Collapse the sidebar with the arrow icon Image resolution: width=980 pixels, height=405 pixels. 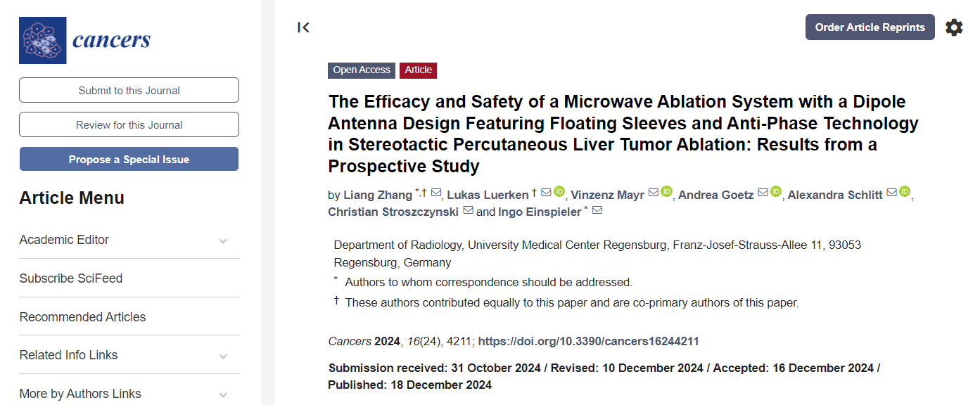click(x=303, y=27)
